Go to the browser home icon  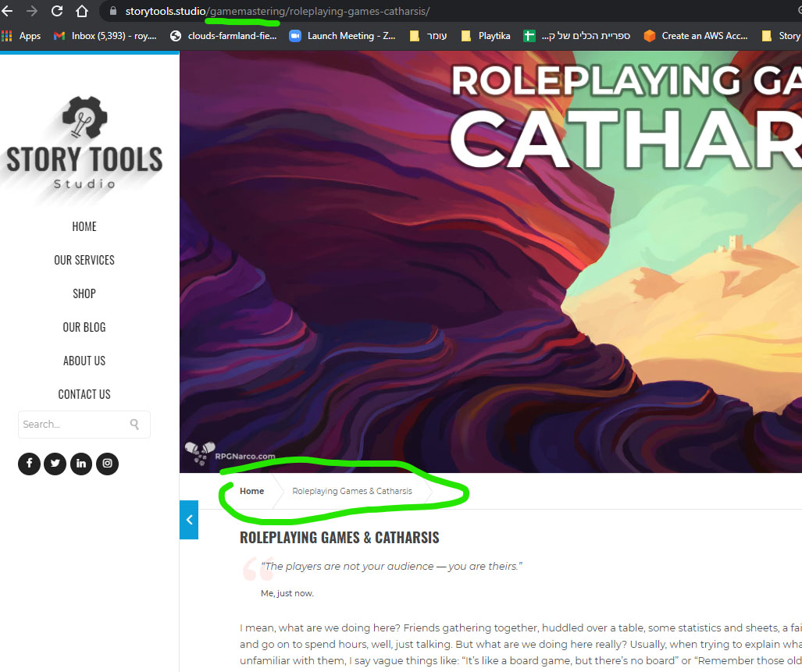(x=82, y=11)
